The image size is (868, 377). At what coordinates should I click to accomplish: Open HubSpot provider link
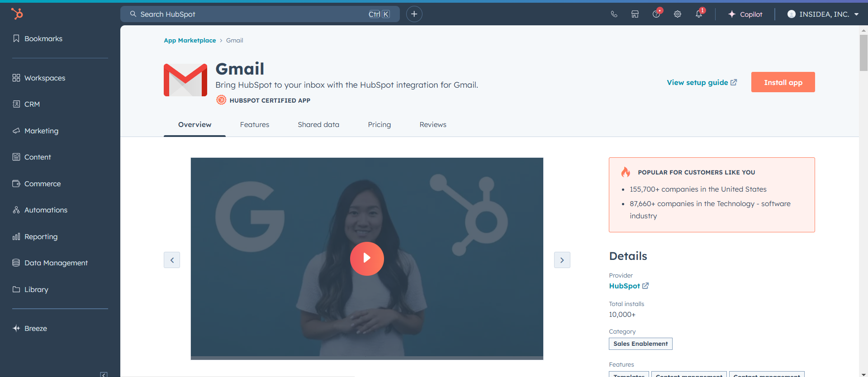[629, 286]
